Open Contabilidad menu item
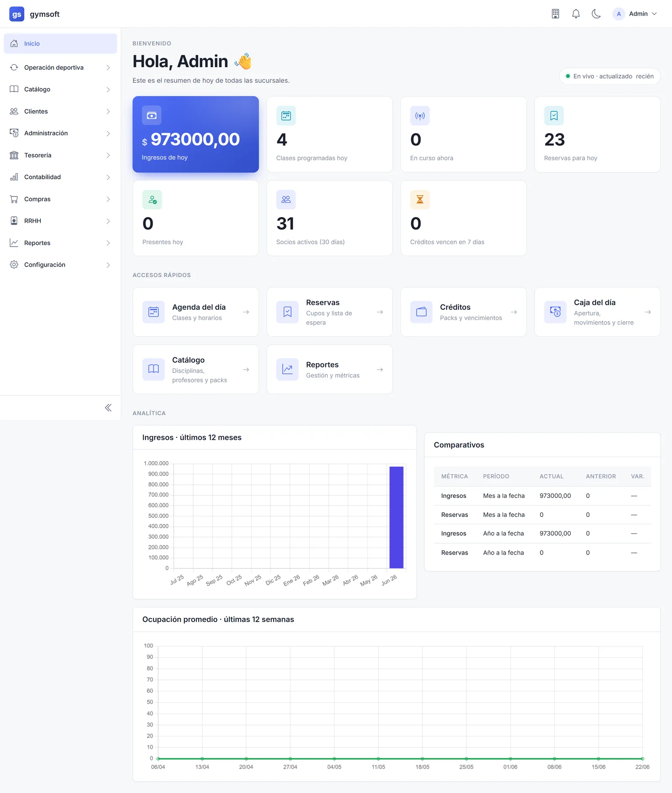The width and height of the screenshot is (672, 793). point(60,177)
